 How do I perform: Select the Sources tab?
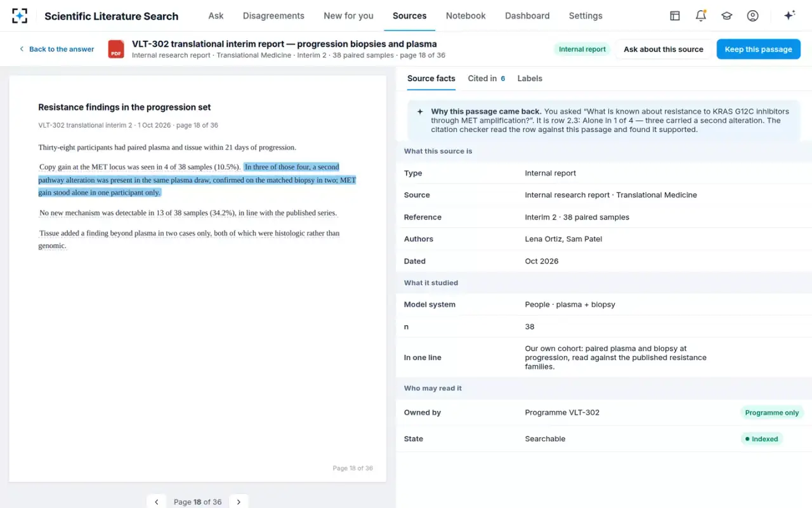(x=410, y=16)
